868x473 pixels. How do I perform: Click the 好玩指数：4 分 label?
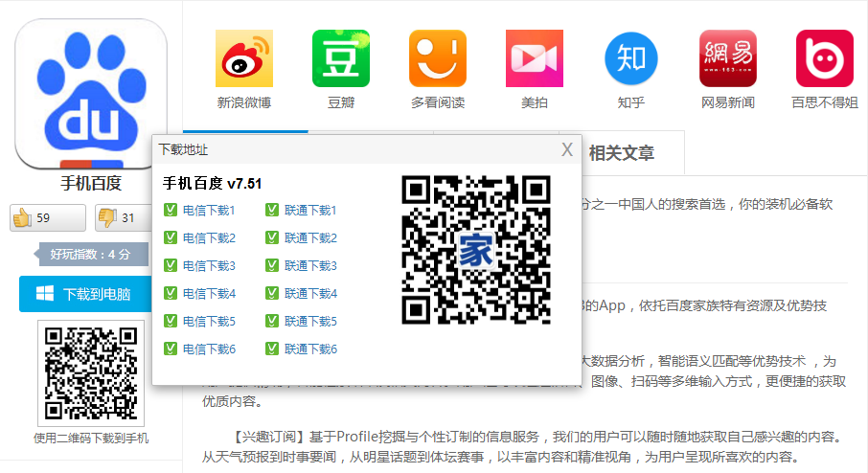click(x=91, y=255)
